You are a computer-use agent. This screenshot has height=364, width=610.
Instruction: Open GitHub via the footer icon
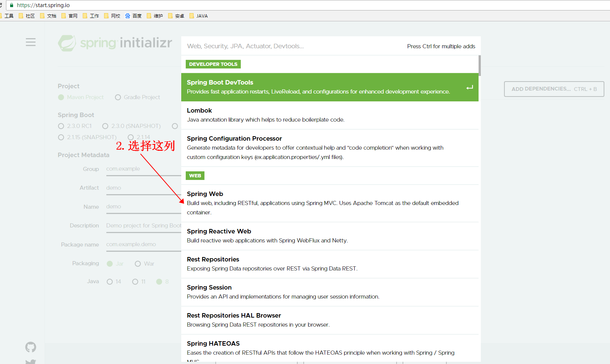click(x=30, y=347)
